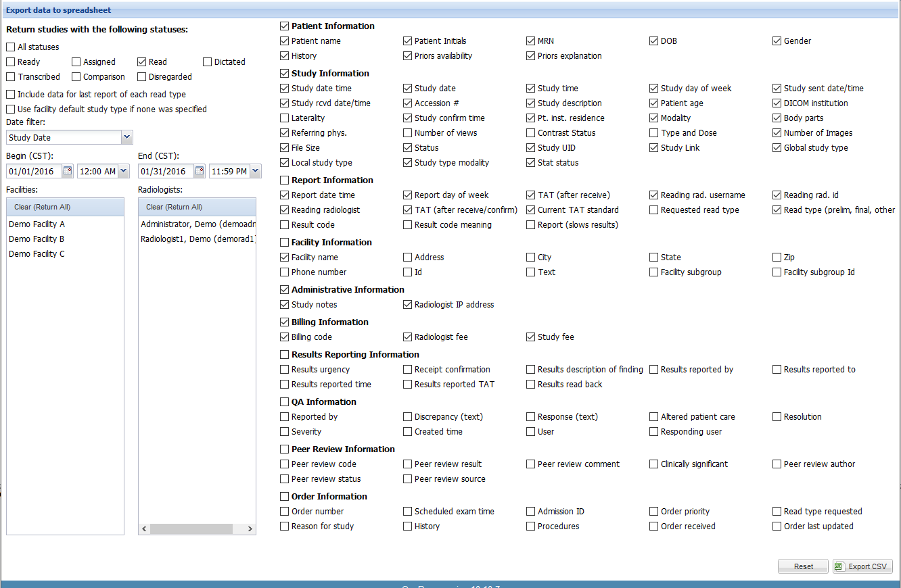This screenshot has height=588, width=901.
Task: Enable Include data for last report option
Action: point(10,95)
